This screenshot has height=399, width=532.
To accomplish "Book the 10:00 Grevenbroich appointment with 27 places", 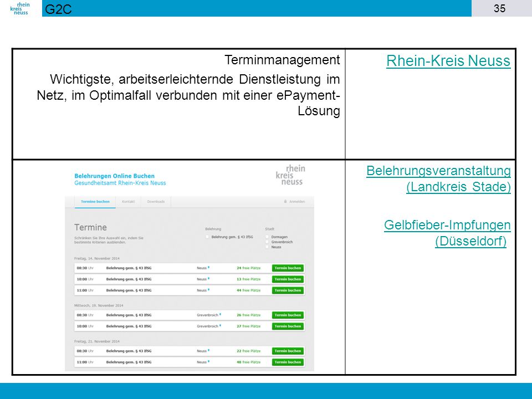I will click(x=288, y=326).
